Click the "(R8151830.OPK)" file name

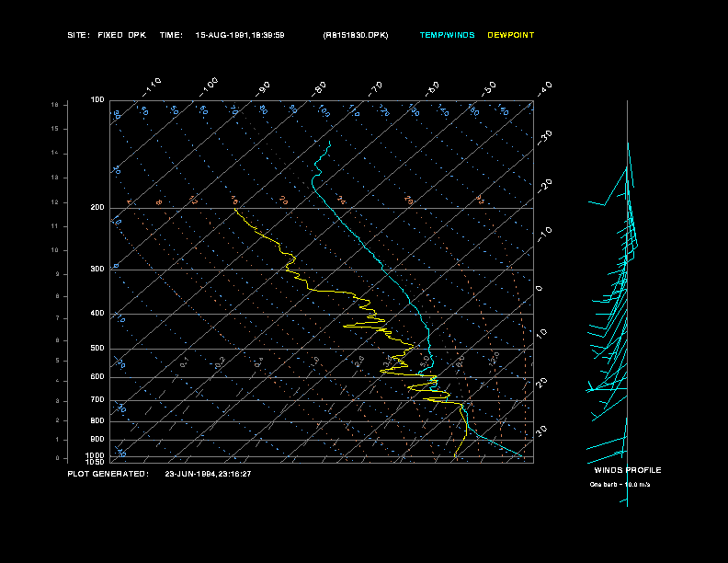pyautogui.click(x=356, y=35)
